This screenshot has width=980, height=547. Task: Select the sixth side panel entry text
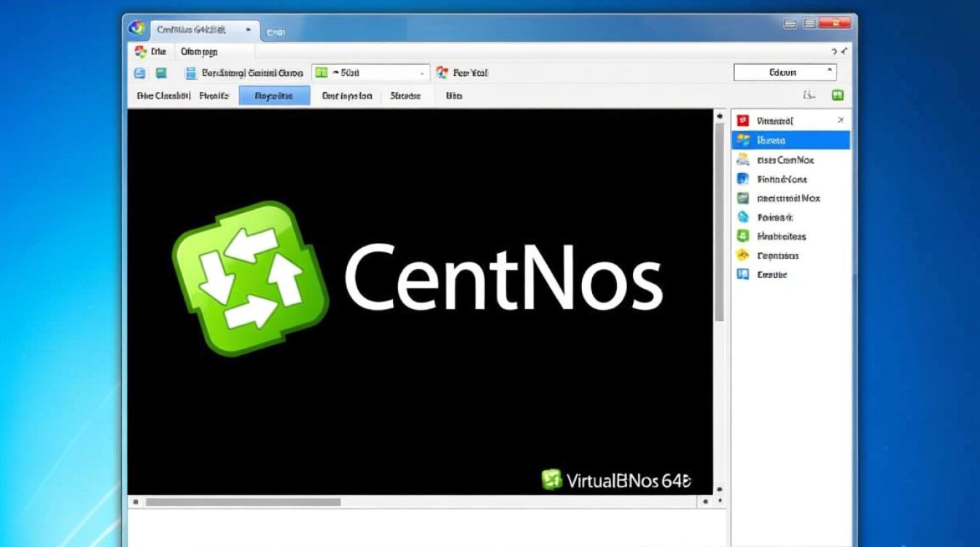pyautogui.click(x=775, y=217)
